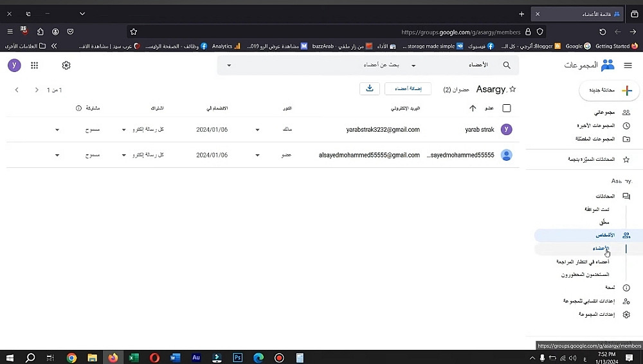Open Windows search on taskbar
This screenshot has width=643, height=364.
click(x=30, y=358)
